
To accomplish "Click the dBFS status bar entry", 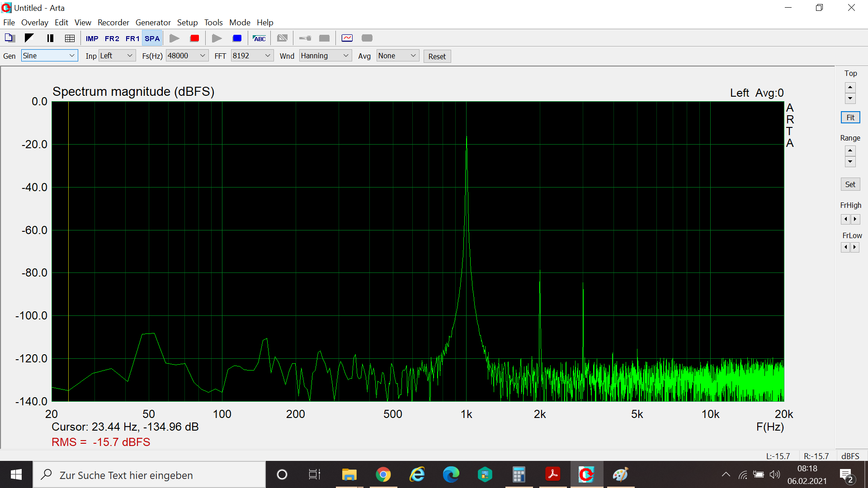I will pyautogui.click(x=850, y=456).
